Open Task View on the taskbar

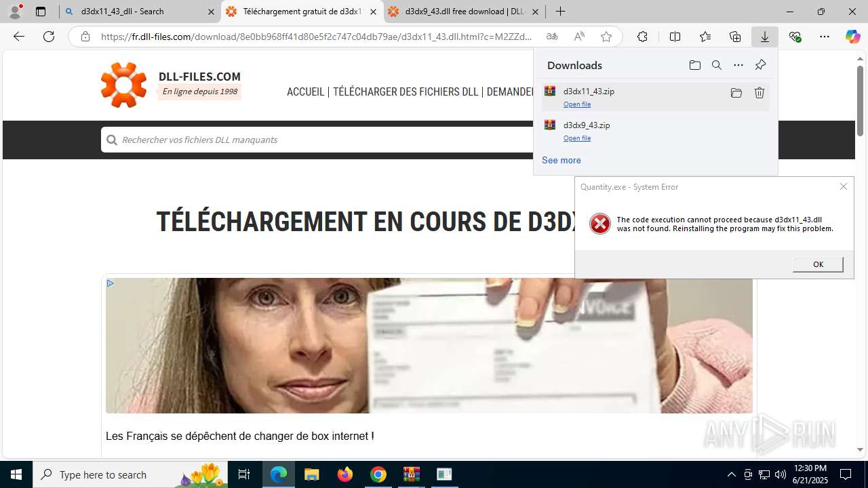coord(244,474)
